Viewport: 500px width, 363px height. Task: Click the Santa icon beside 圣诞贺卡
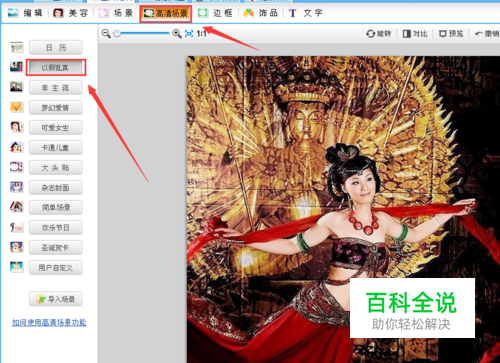(16, 247)
